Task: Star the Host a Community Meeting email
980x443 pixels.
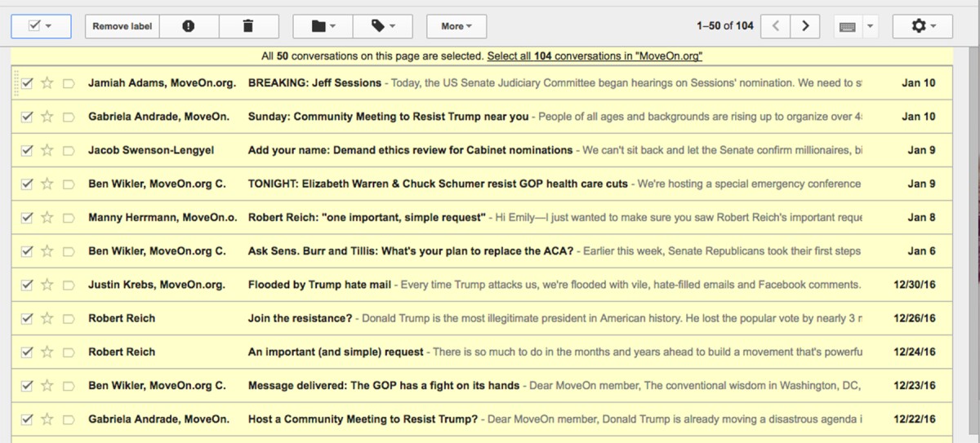Action: 47,419
